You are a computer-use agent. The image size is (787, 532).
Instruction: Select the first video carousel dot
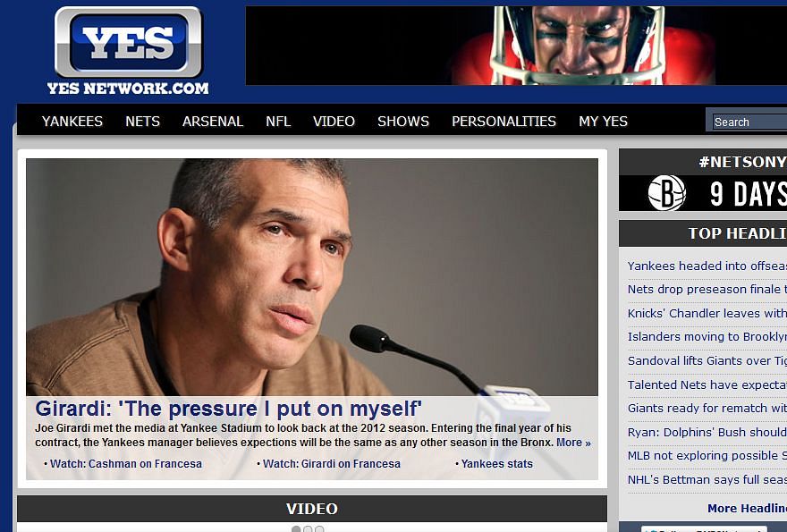coord(296,529)
